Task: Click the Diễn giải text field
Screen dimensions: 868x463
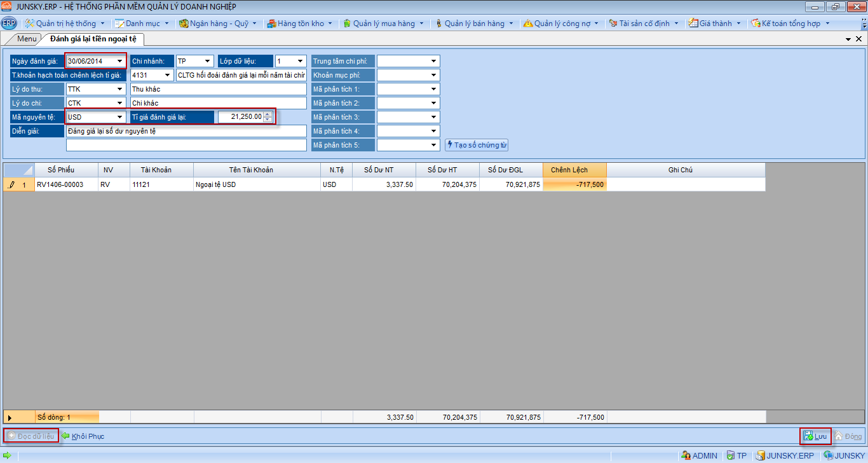Action: point(186,132)
